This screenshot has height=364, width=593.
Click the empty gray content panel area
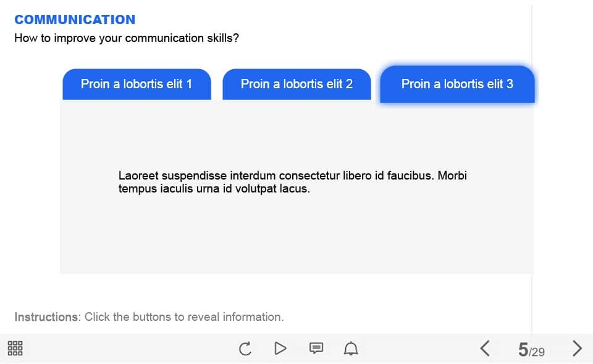click(x=296, y=241)
